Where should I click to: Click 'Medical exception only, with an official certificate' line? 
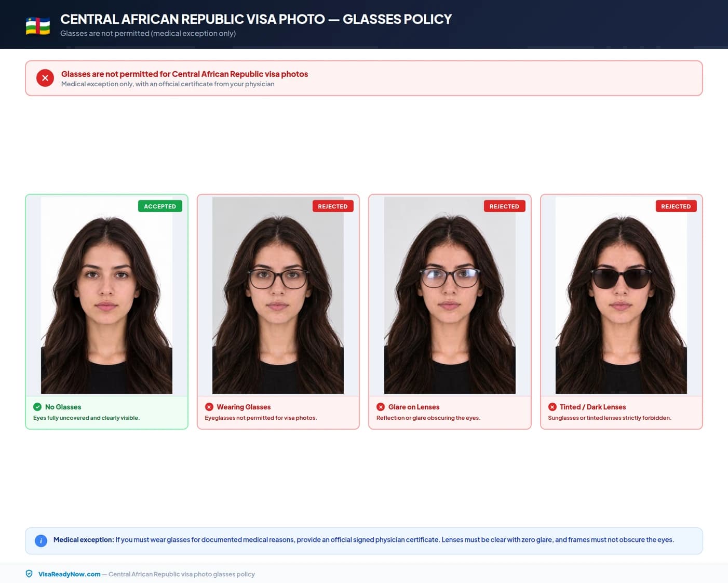click(168, 84)
